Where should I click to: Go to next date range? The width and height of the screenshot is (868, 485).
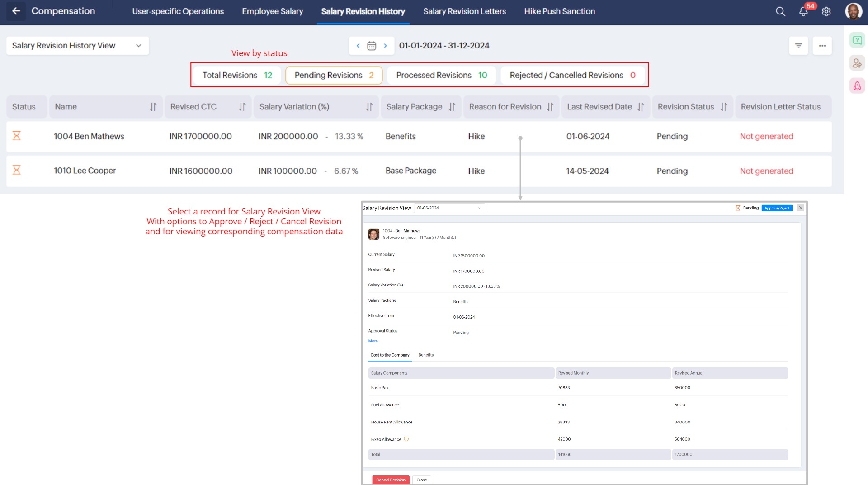[x=385, y=46]
